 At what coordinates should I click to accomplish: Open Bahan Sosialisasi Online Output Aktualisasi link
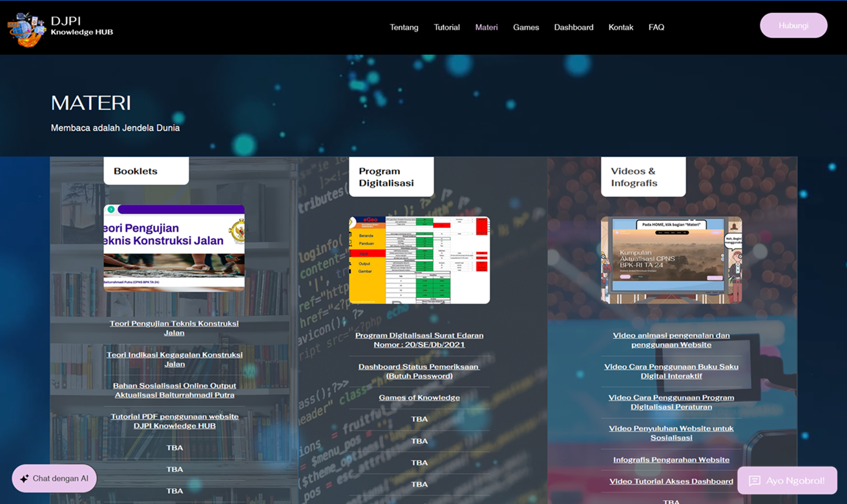point(174,390)
